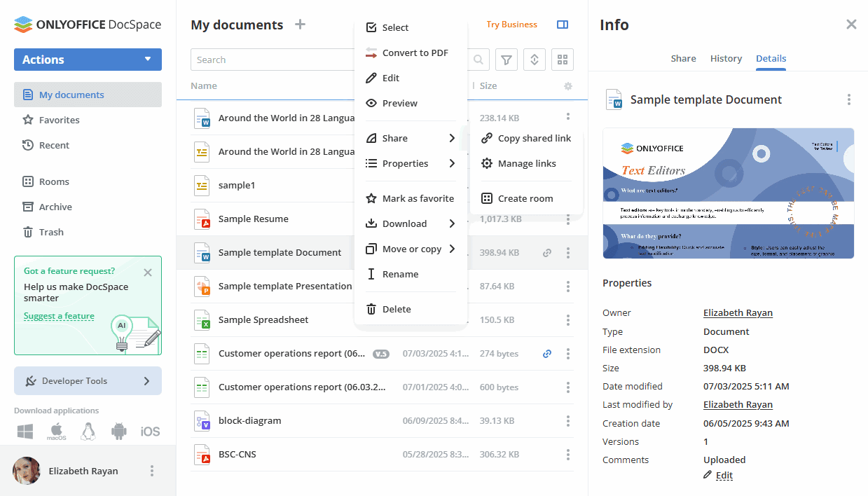Click the Windows download application icon
The image size is (868, 496).
tap(25, 432)
